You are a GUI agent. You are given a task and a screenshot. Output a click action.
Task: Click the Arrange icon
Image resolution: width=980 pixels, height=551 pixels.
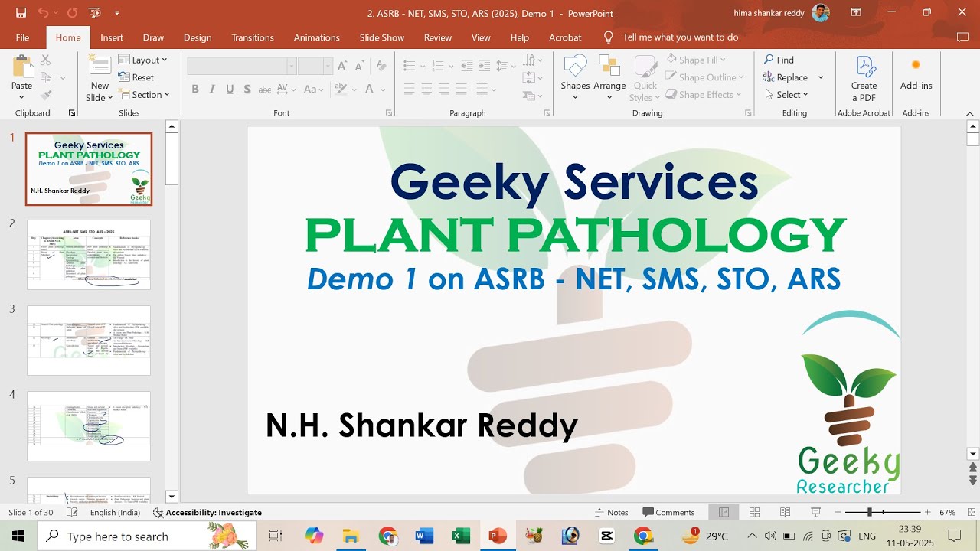pyautogui.click(x=609, y=66)
